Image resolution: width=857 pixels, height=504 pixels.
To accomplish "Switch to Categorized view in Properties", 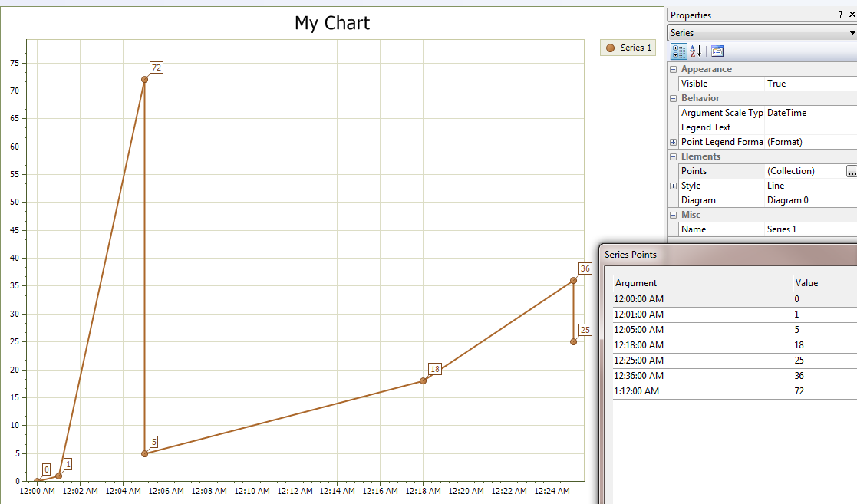I will [679, 51].
